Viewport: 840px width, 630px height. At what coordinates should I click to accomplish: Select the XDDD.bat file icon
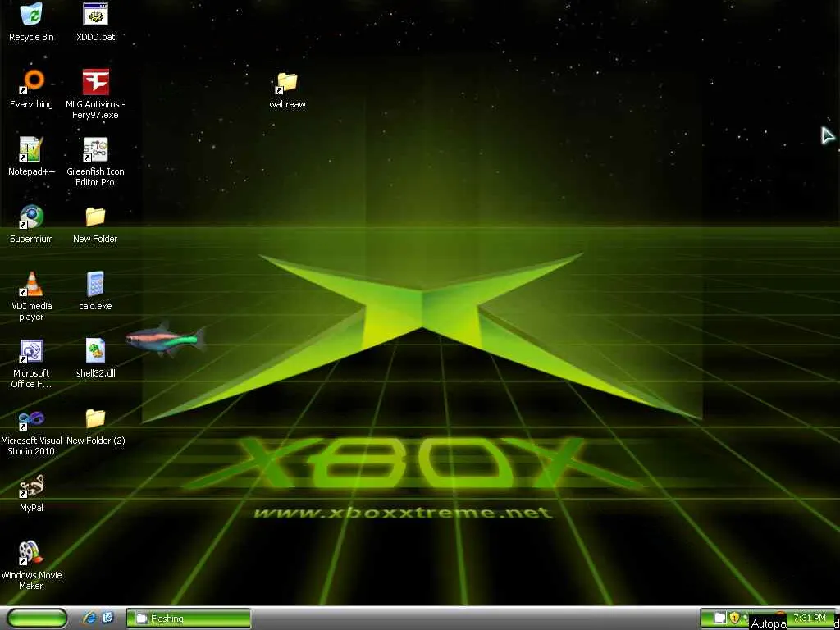point(95,15)
